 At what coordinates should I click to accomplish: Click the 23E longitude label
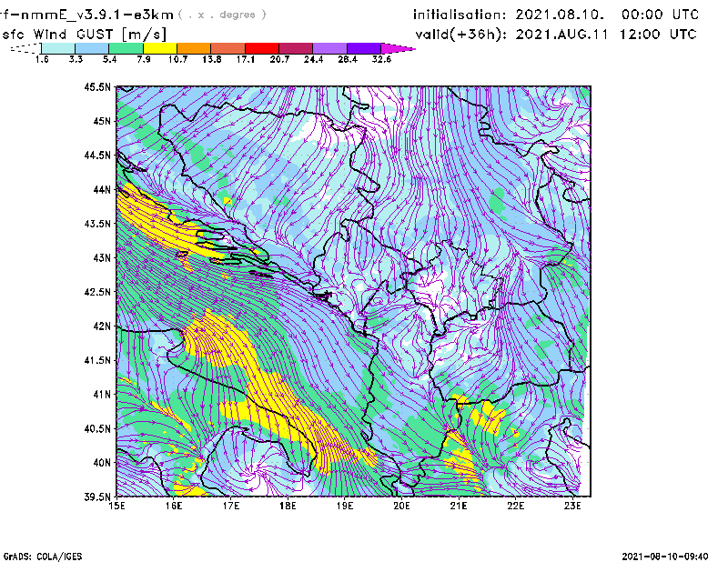(x=572, y=506)
